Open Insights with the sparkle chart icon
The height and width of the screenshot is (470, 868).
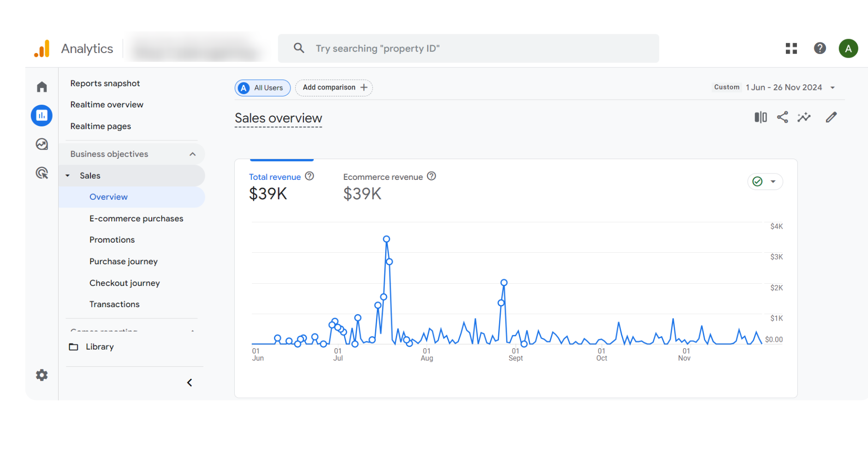[x=804, y=117]
